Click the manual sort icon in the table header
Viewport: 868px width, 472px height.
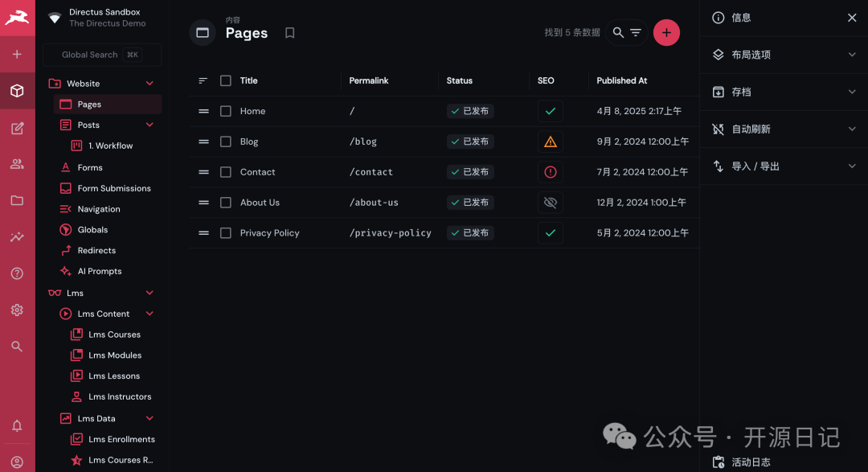203,81
